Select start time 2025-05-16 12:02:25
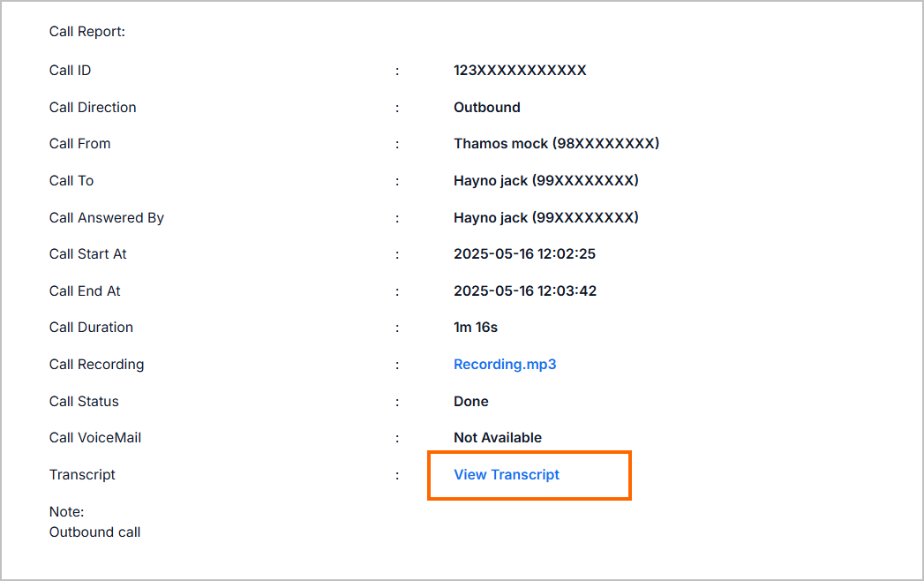 [524, 253]
